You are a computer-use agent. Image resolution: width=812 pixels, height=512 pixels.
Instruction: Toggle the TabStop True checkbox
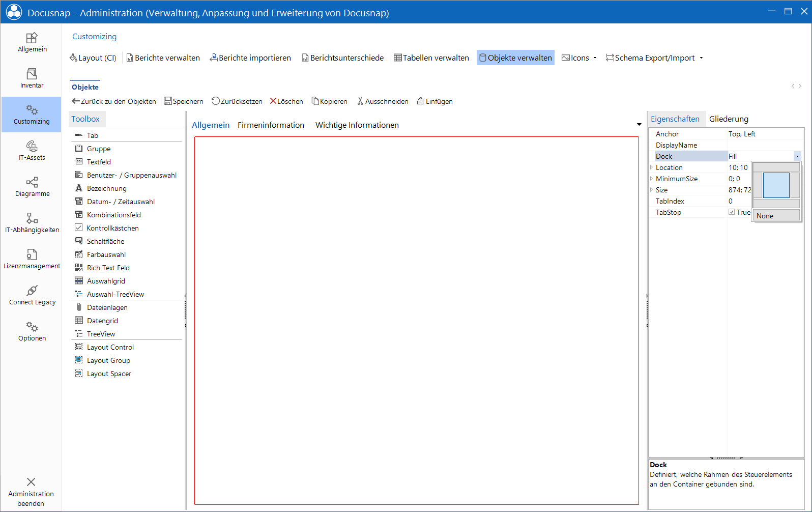pos(732,212)
